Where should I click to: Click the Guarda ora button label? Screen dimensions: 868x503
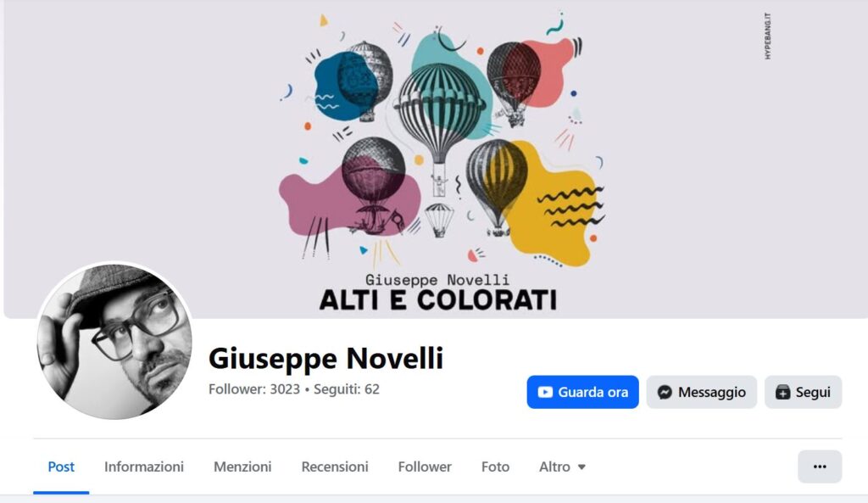[x=593, y=392]
